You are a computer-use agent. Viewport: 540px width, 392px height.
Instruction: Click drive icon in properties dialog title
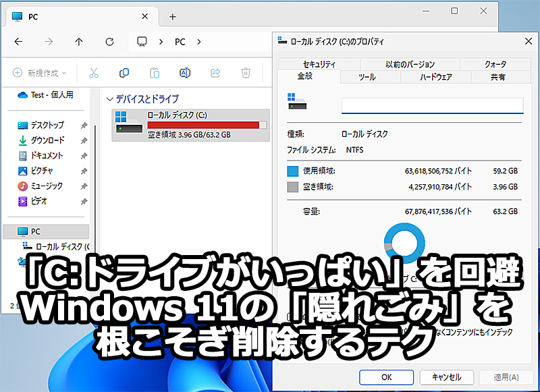pyautogui.click(x=282, y=40)
